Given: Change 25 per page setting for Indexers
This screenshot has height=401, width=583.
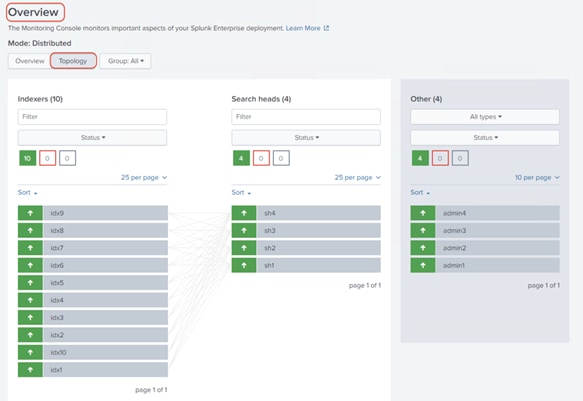Looking at the screenshot, I should click(x=144, y=178).
